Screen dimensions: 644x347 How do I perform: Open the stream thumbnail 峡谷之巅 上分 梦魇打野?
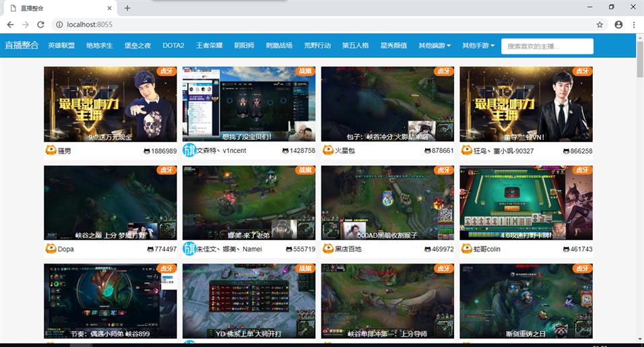tap(110, 203)
